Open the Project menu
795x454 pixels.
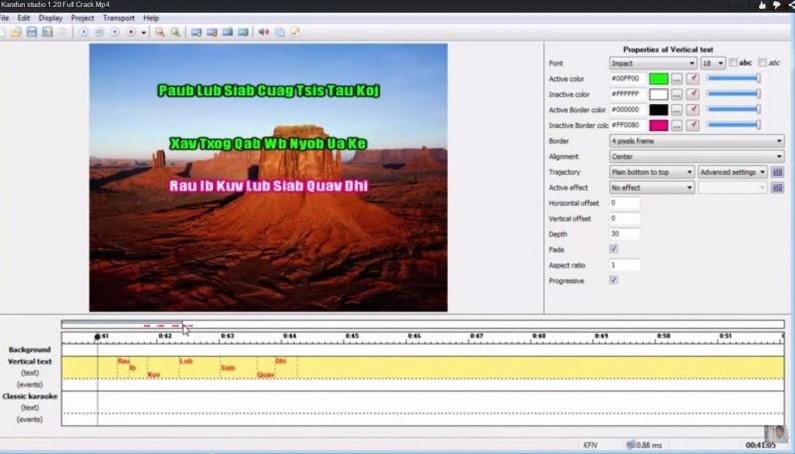[83, 18]
